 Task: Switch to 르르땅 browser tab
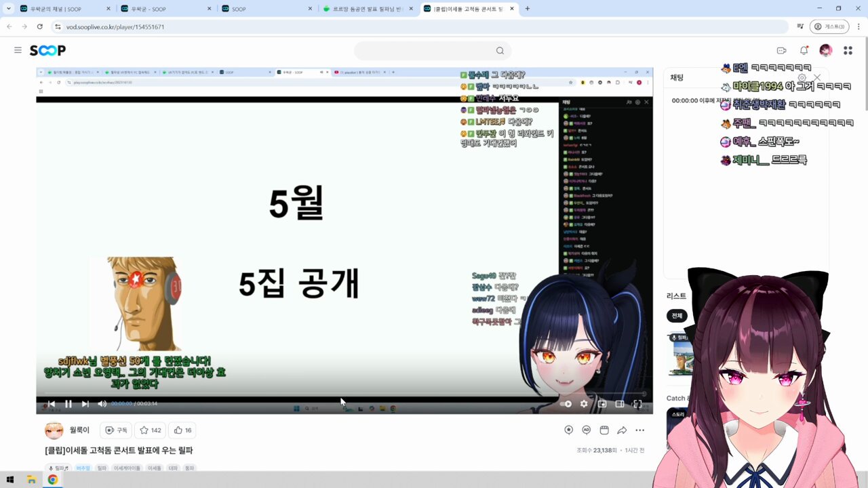(x=368, y=9)
